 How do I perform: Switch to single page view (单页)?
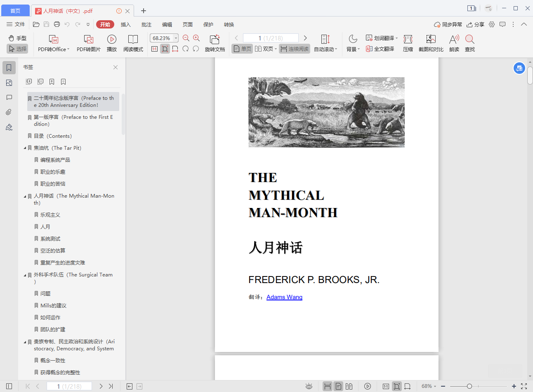[242, 49]
